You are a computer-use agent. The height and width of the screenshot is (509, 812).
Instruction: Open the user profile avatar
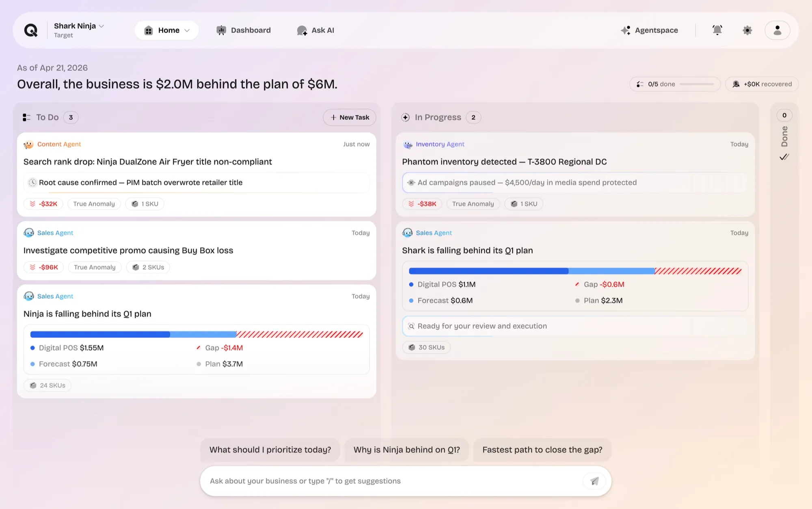coord(777,30)
